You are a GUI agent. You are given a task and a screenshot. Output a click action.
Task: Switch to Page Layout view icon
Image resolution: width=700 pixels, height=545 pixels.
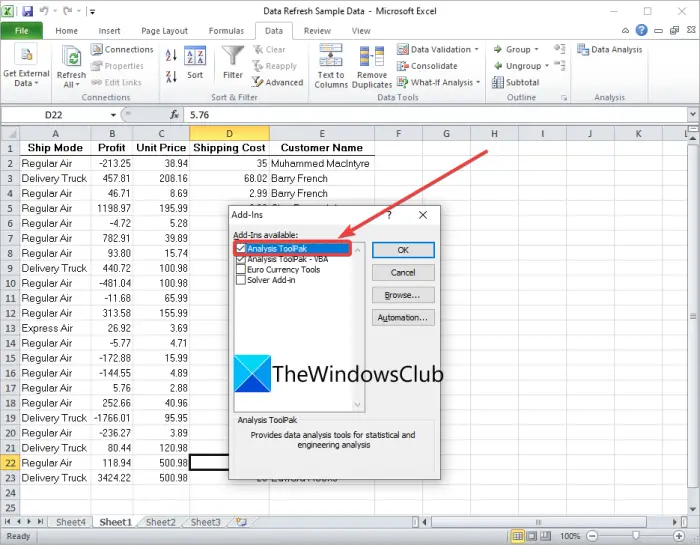click(532, 536)
